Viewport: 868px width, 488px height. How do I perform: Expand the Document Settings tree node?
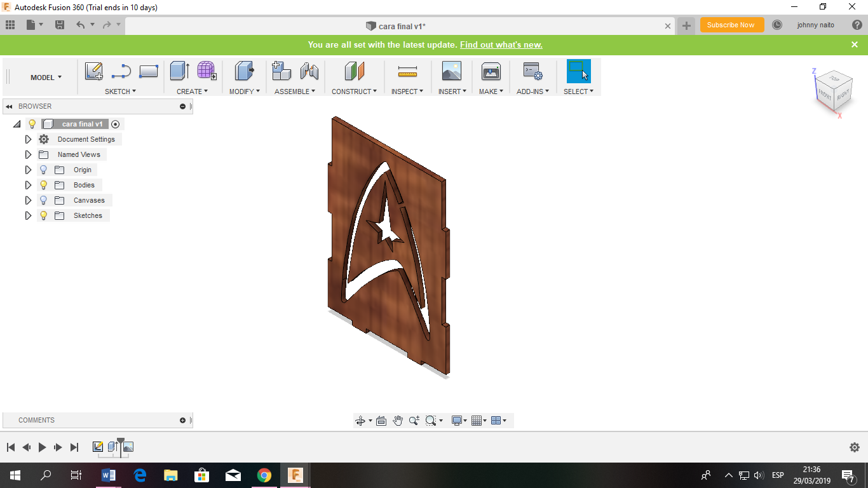[x=28, y=139]
